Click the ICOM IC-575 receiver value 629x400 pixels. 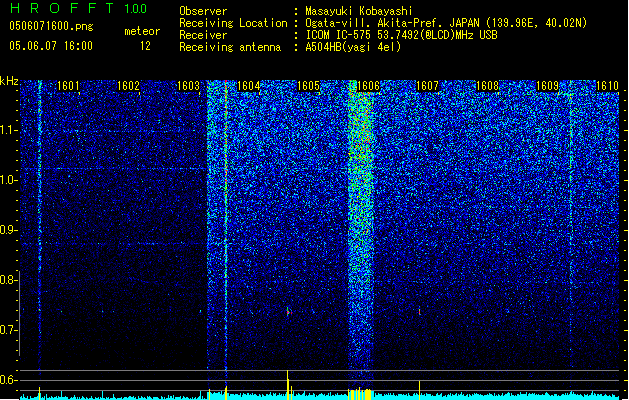[401, 35]
